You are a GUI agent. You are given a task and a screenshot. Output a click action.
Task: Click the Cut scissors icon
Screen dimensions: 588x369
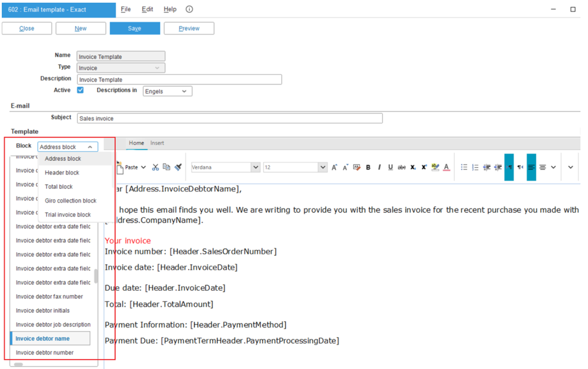[x=155, y=167]
